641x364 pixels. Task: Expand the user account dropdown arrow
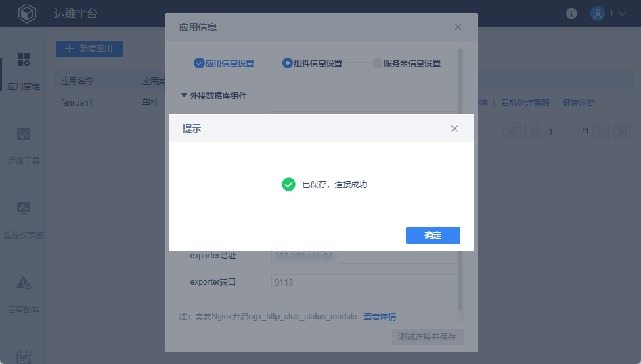(622, 14)
